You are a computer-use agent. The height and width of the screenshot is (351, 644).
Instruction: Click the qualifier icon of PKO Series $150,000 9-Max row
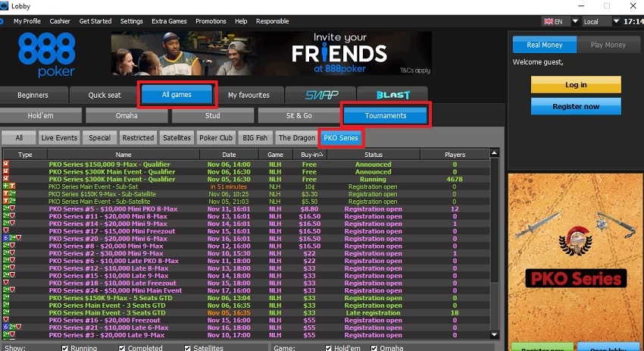[x=6, y=165]
